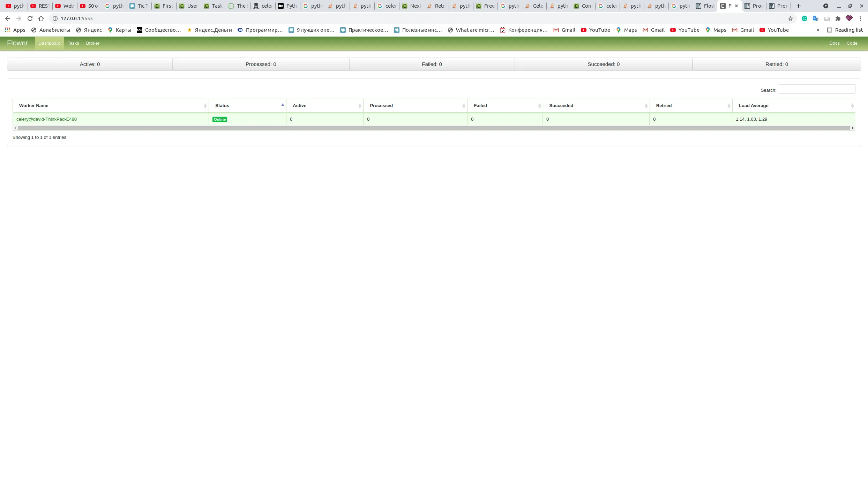
Task: Open the Tasks tab in Flower
Action: pos(73,43)
